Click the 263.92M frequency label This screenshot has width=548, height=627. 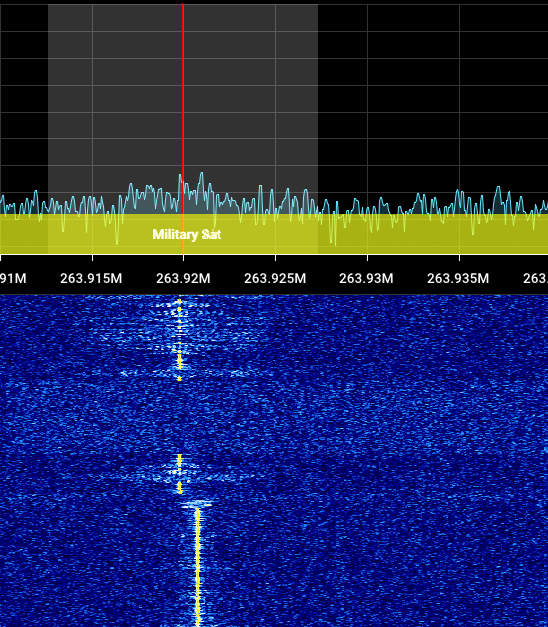[183, 278]
